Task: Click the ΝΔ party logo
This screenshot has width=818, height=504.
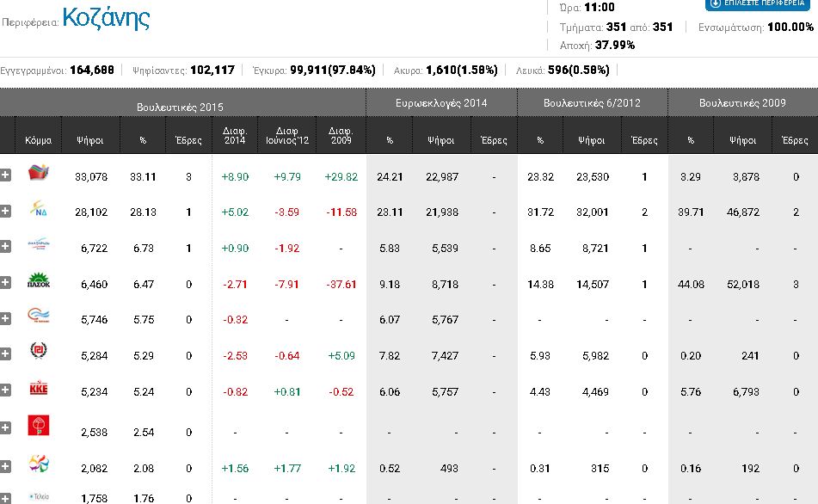Action: [x=40, y=211]
